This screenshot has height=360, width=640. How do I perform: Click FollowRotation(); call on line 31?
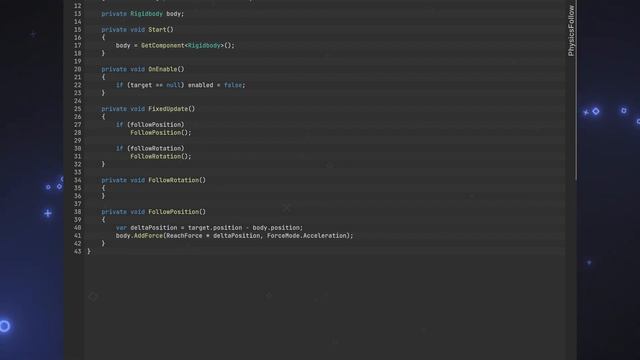pyautogui.click(x=161, y=156)
